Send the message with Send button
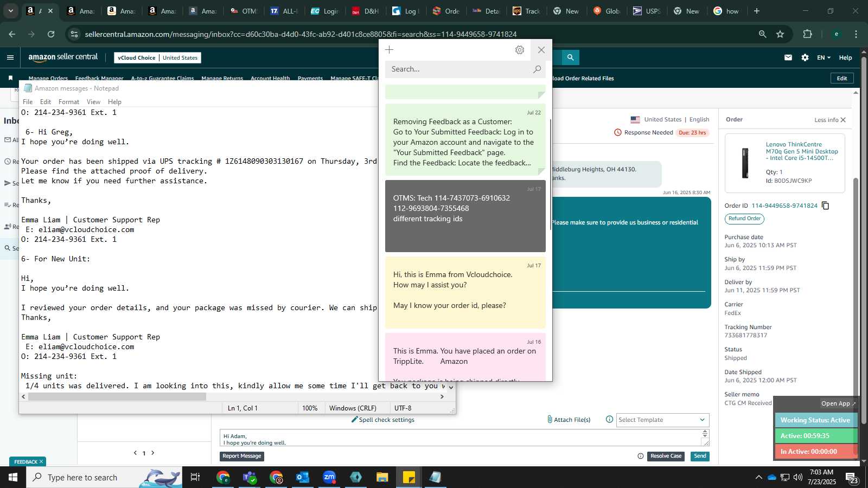The width and height of the screenshot is (868, 488). (700, 456)
